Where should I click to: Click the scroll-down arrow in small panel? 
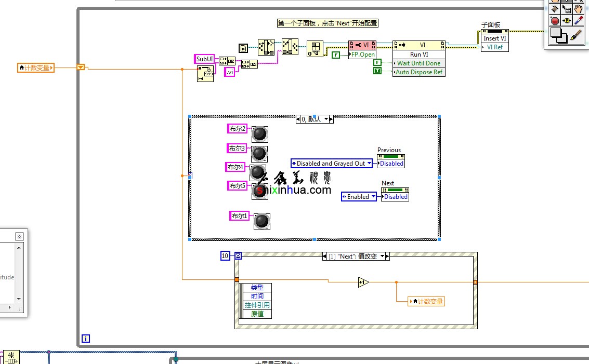[19, 299]
